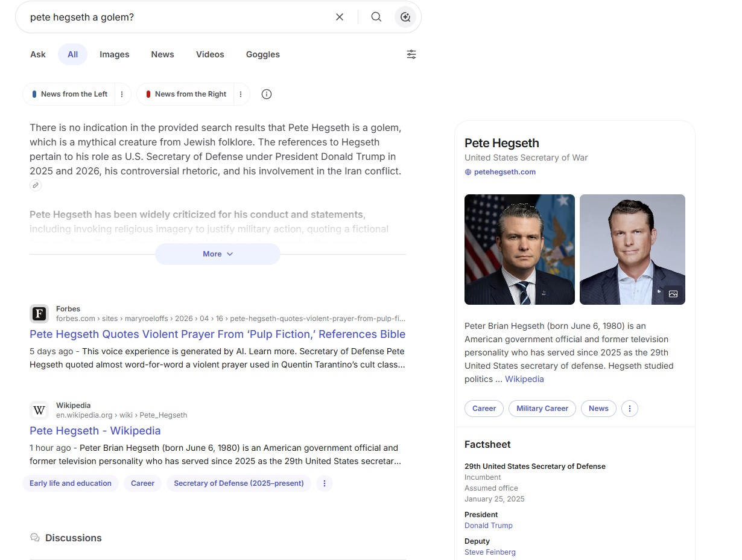Open Donald Trump link in Factsheet
742x560 pixels.
pos(489,526)
